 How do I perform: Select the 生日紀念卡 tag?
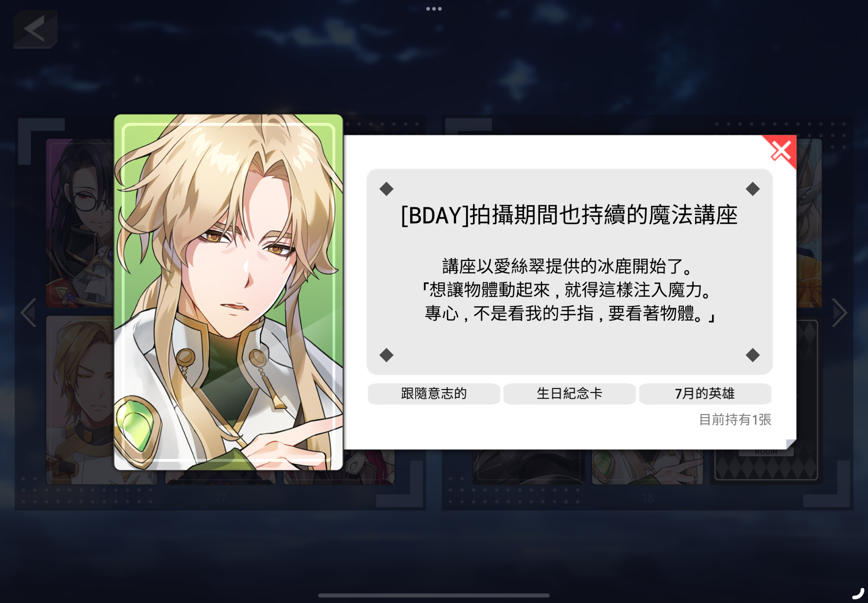tap(569, 394)
